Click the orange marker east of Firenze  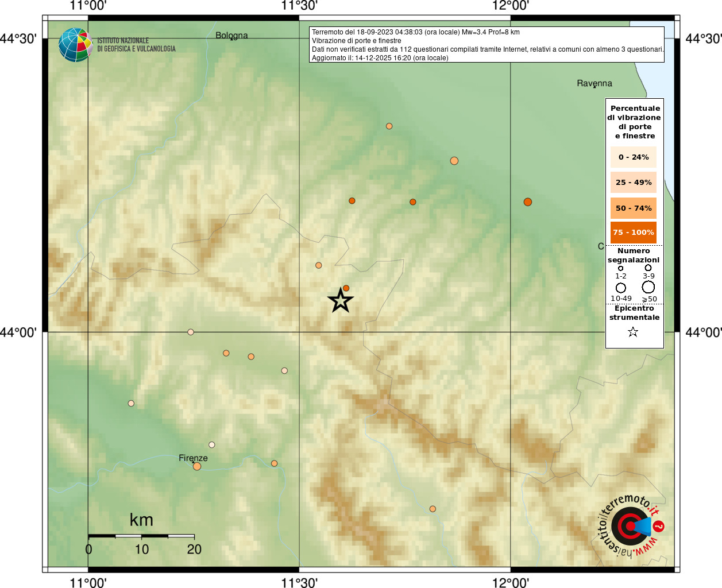point(274,463)
